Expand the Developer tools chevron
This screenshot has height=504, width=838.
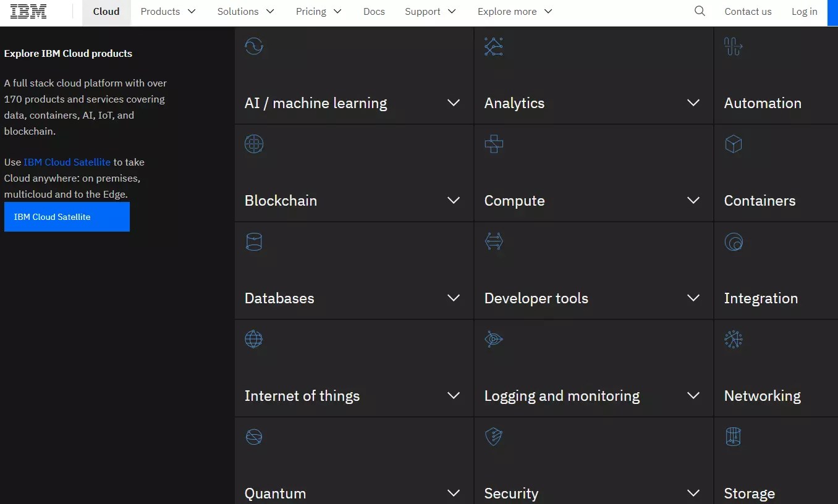click(693, 298)
